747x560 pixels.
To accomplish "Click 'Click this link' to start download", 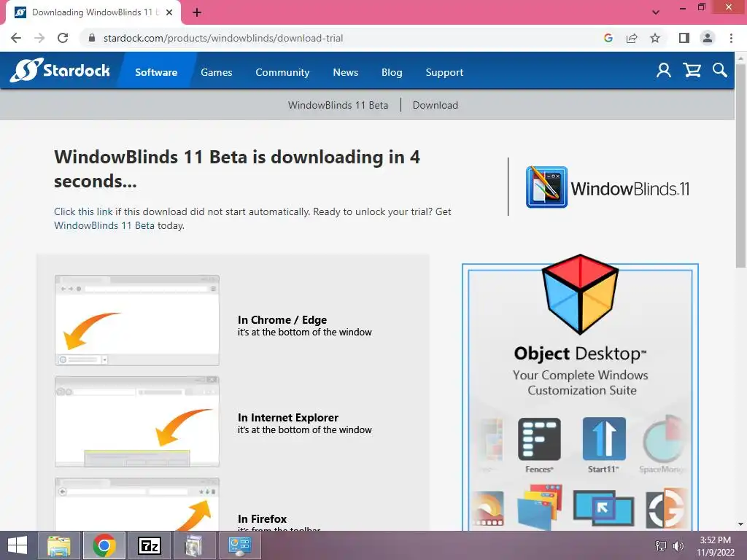I will [x=83, y=211].
